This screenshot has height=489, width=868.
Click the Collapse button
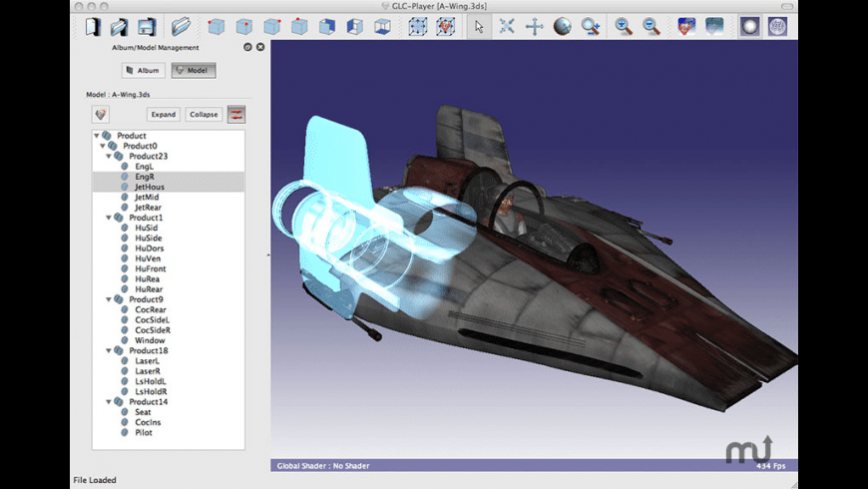[x=204, y=114]
